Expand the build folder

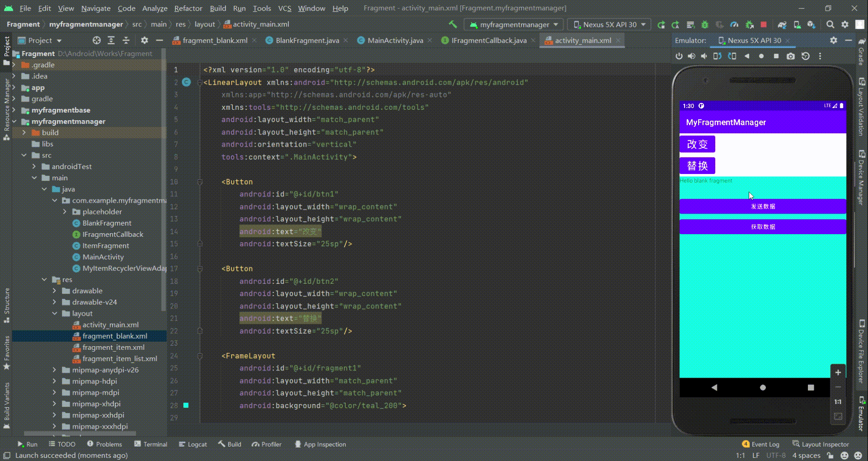[x=24, y=133]
